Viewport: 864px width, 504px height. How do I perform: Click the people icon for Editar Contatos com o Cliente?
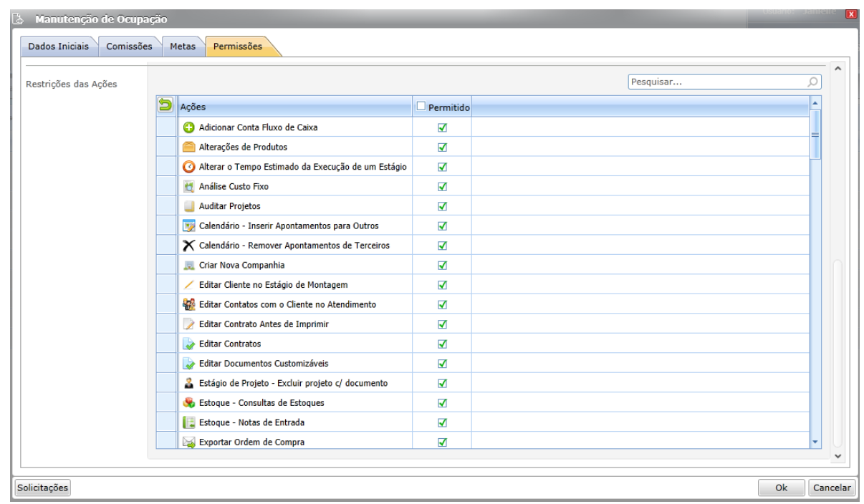point(188,304)
